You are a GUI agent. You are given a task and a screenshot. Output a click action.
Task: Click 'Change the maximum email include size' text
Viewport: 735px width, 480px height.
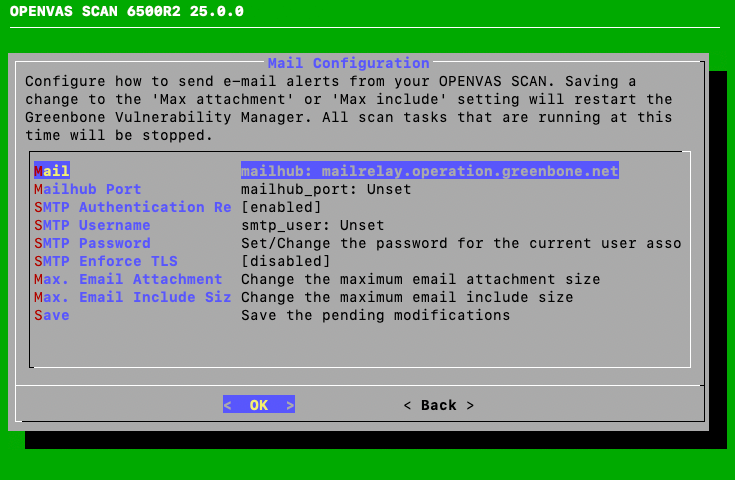pos(407,297)
